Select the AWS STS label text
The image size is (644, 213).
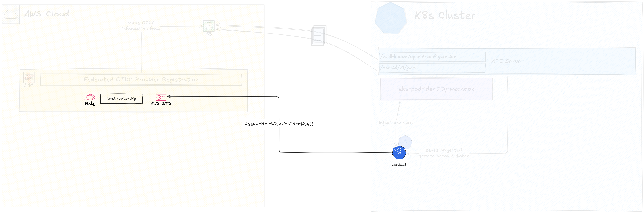tap(161, 103)
